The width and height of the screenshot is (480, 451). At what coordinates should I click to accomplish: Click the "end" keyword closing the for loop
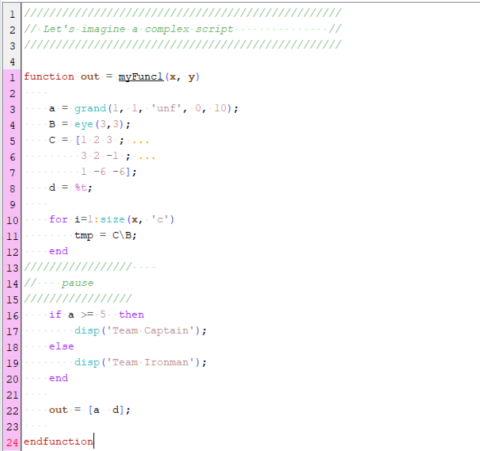tap(58, 251)
